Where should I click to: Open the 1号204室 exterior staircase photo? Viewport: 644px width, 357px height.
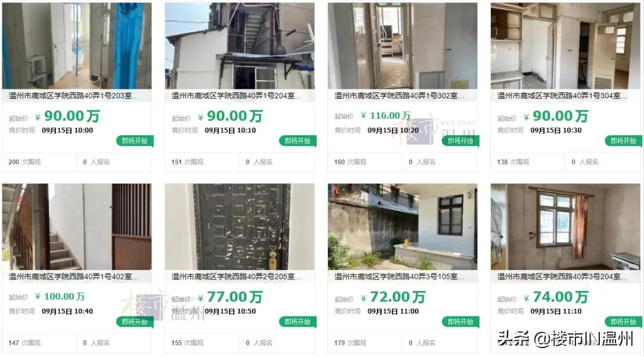(x=240, y=45)
